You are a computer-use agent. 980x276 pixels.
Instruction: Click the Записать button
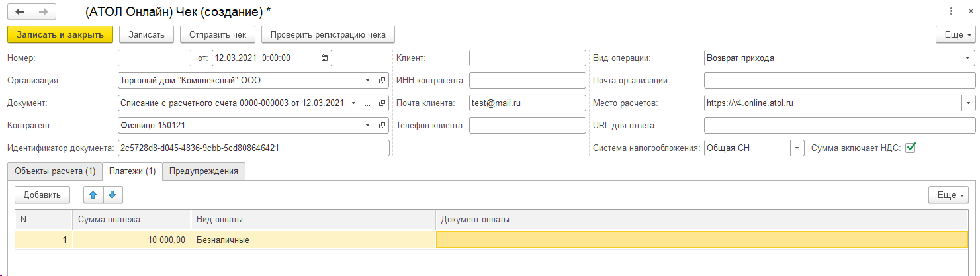click(147, 34)
